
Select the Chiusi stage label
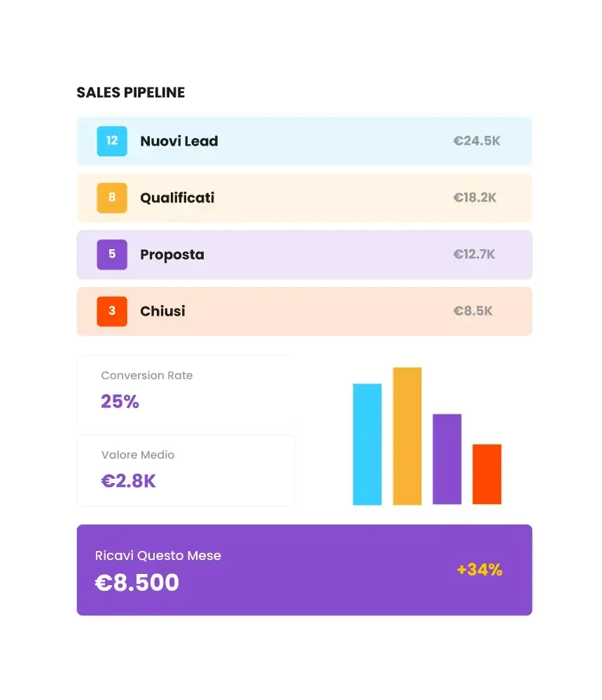162,311
